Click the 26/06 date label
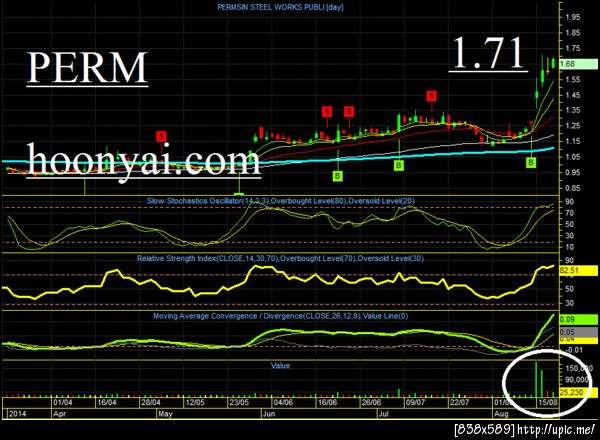The image size is (600, 440). [x=371, y=403]
